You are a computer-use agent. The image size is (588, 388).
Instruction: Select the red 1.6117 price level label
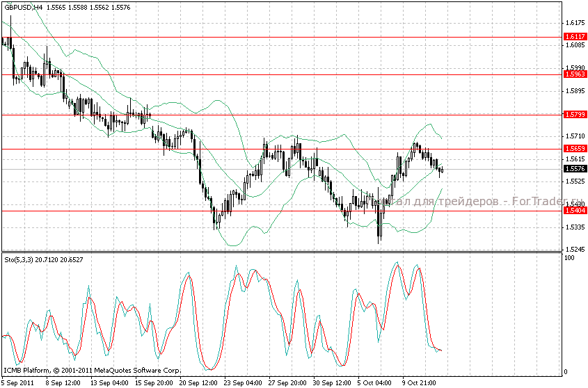(575, 36)
